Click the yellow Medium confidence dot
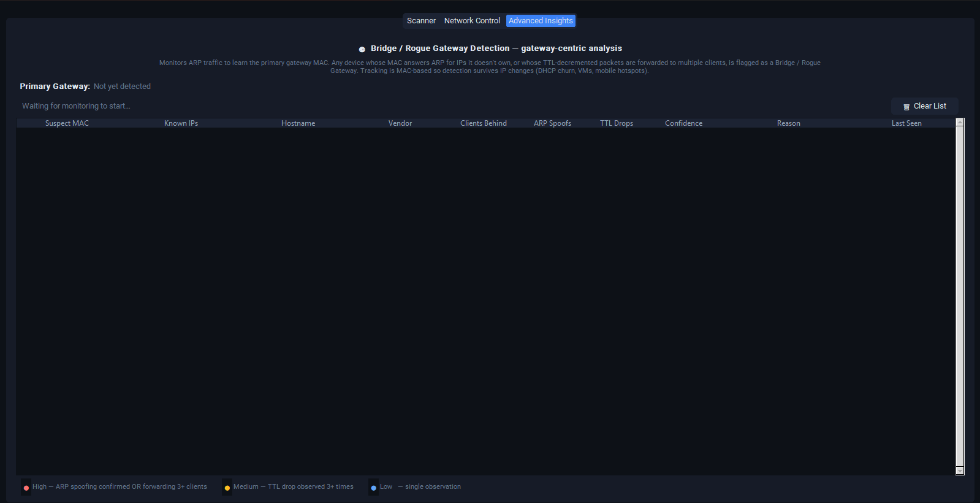Viewport: 980px width, 503px height. [227, 488]
